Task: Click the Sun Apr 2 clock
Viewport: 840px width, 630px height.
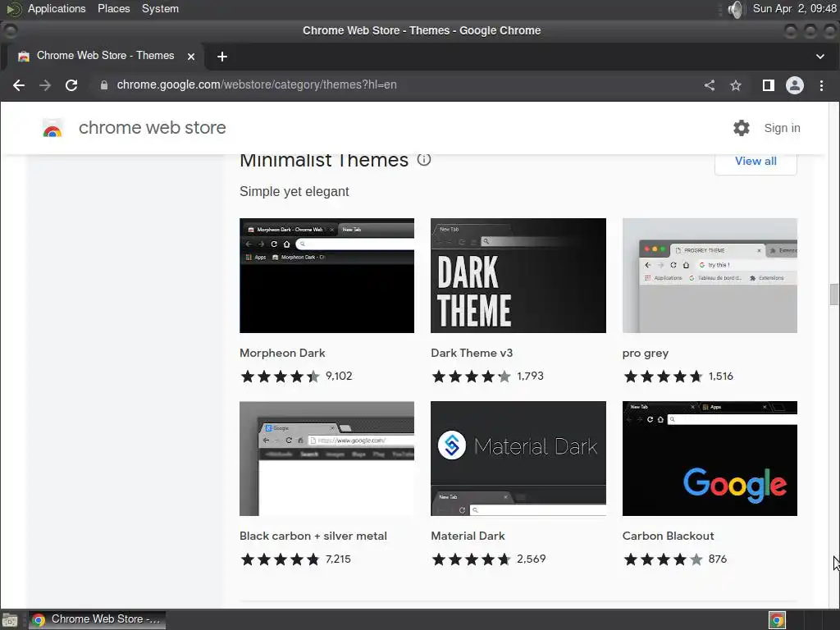Action: click(x=794, y=8)
